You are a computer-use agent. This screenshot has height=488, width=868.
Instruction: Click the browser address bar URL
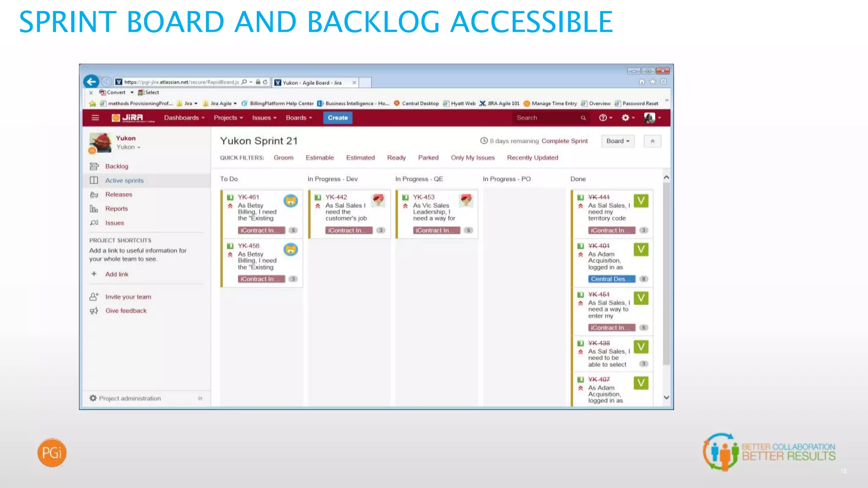(181, 82)
